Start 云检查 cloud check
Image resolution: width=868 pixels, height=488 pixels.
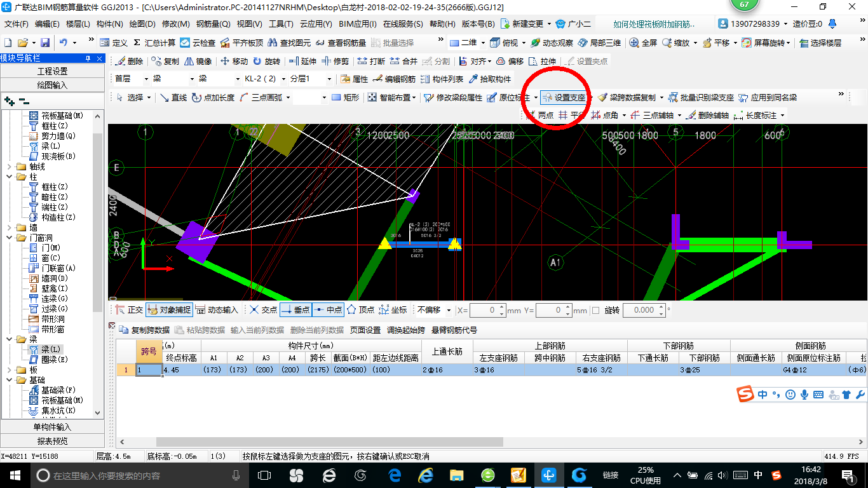click(198, 43)
